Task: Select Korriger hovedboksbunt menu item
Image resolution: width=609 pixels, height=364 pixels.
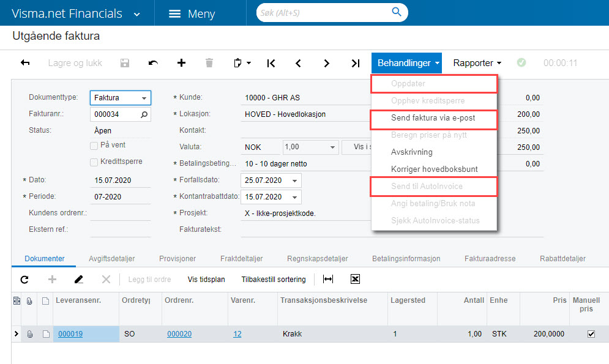Action: (x=434, y=169)
